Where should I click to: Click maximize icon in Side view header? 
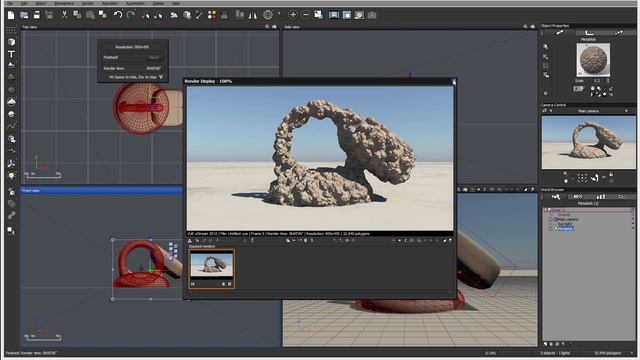click(532, 27)
